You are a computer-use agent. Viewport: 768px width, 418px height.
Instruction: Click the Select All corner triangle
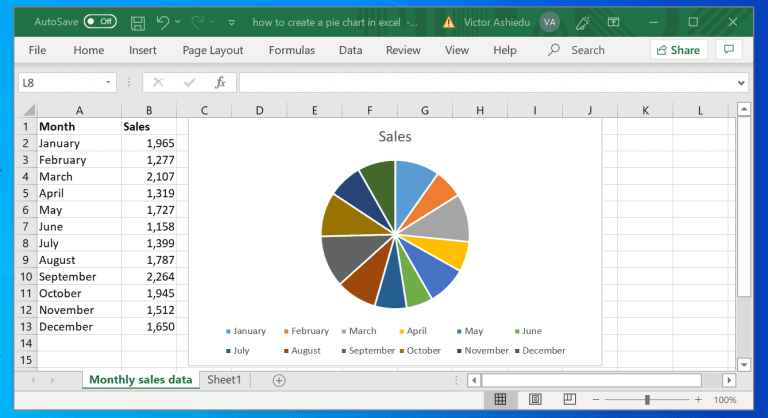click(29, 110)
